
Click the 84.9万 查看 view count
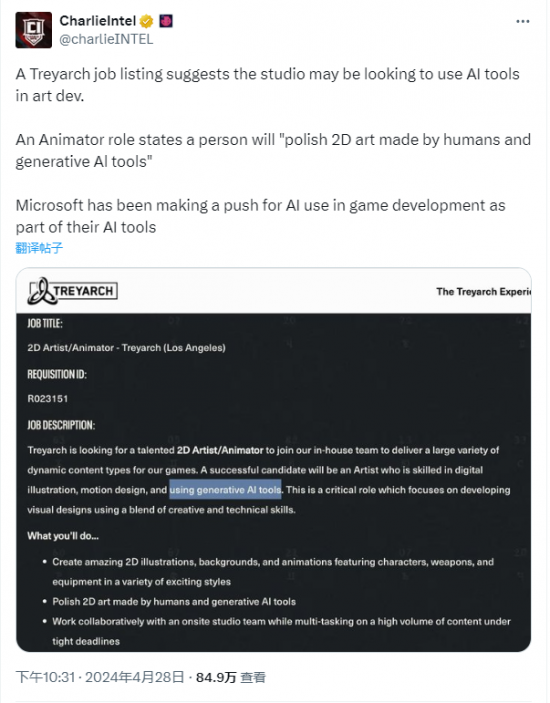(x=231, y=677)
